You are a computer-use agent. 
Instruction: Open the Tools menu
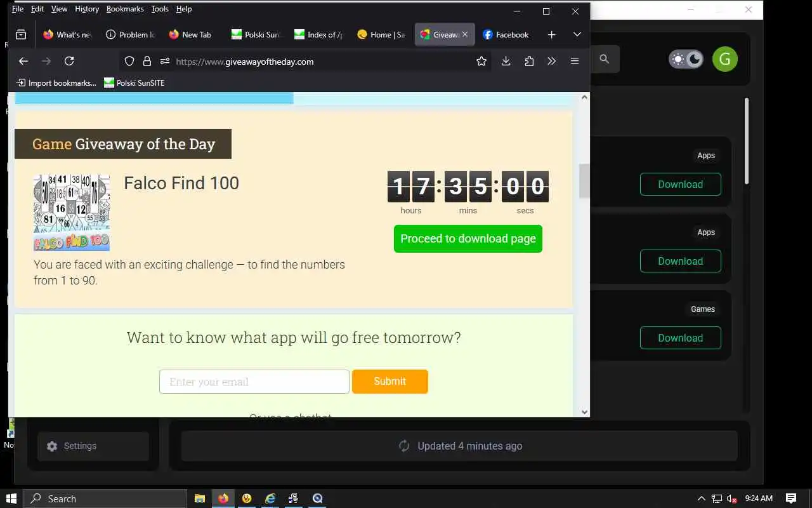tap(160, 9)
